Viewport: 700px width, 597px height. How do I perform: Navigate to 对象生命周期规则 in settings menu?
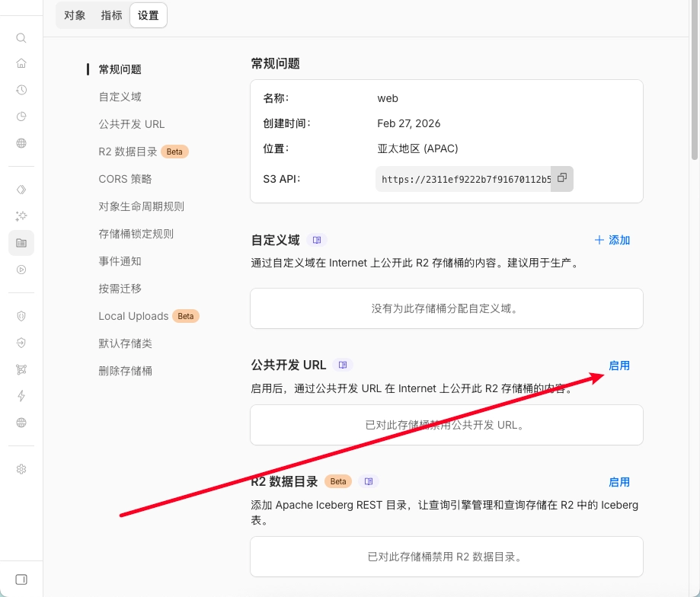[x=141, y=206]
